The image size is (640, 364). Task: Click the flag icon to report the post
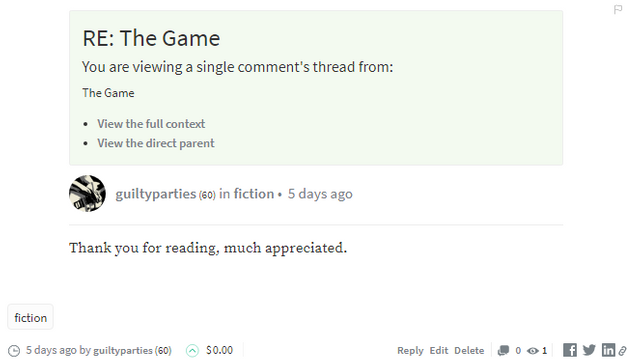click(618, 9)
